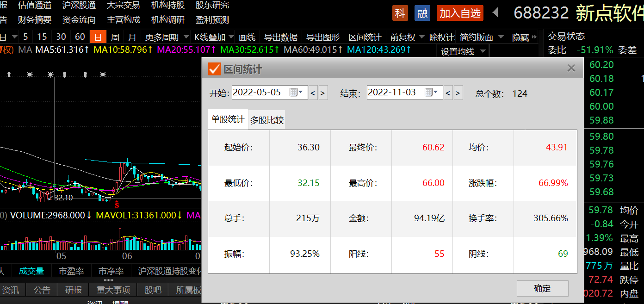This screenshot has height=304, width=644.
Task: Open the 机构调研 menu item
Action: coord(168,19)
